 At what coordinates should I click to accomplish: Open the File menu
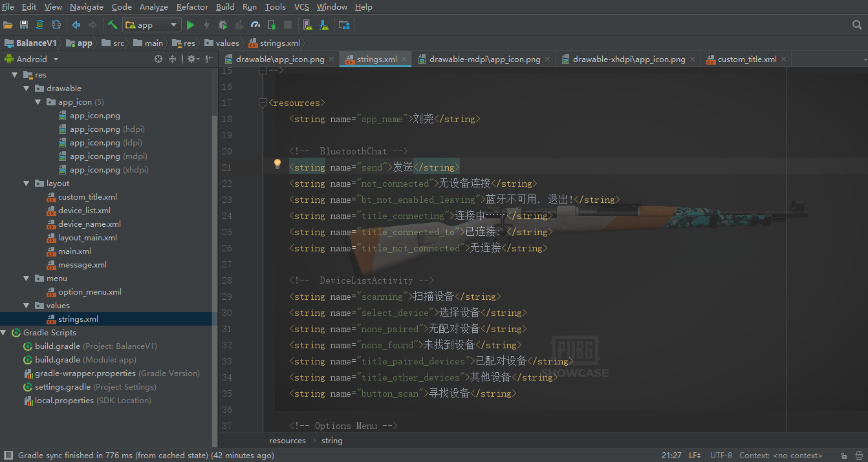(8, 7)
